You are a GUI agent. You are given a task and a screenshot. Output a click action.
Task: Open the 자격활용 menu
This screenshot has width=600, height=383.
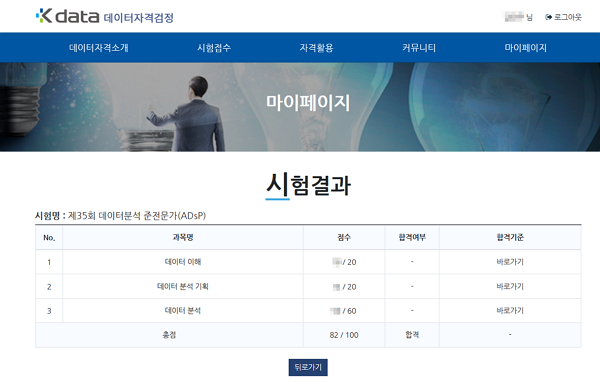point(316,48)
